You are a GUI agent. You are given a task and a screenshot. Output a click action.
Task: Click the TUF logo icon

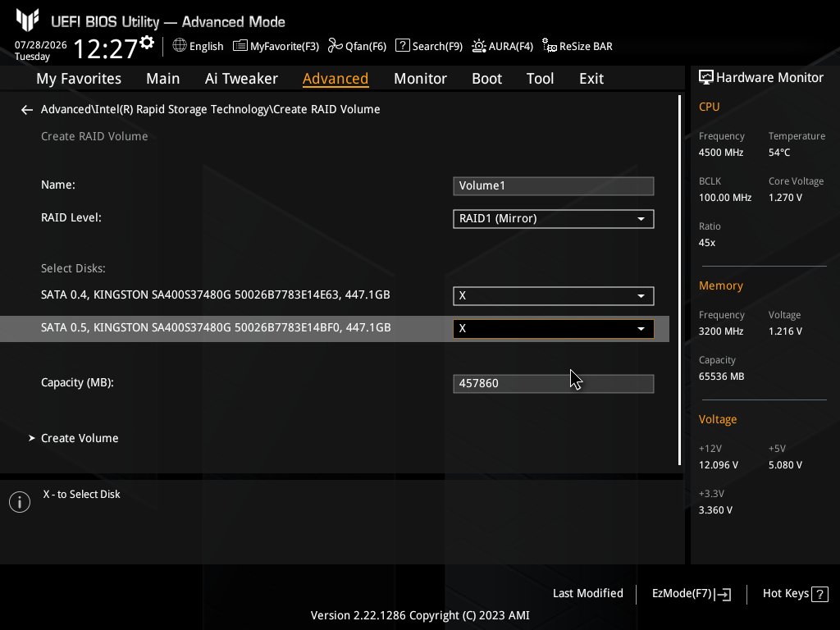[27, 20]
